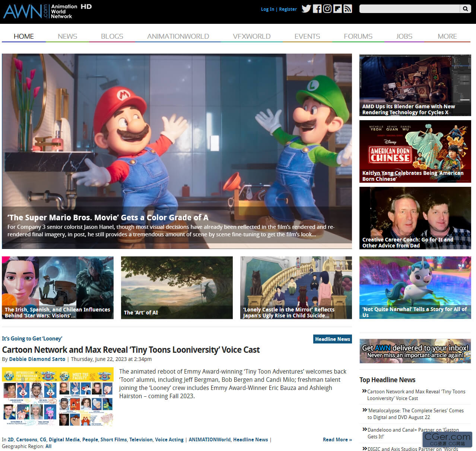Open the 'Not Quite Narwhal' article thumbnail
The image size is (476, 451).
(415, 288)
